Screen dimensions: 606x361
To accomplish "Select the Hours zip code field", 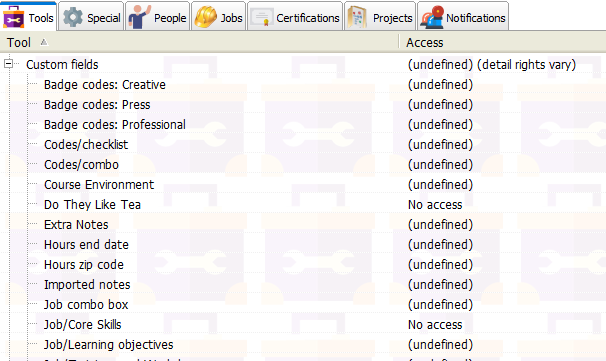I will point(84,265).
